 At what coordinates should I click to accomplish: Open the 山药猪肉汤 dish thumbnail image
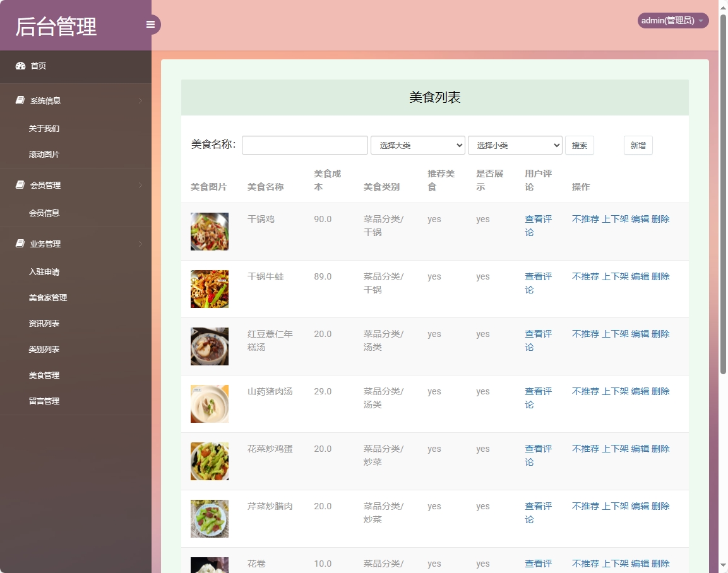[210, 404]
